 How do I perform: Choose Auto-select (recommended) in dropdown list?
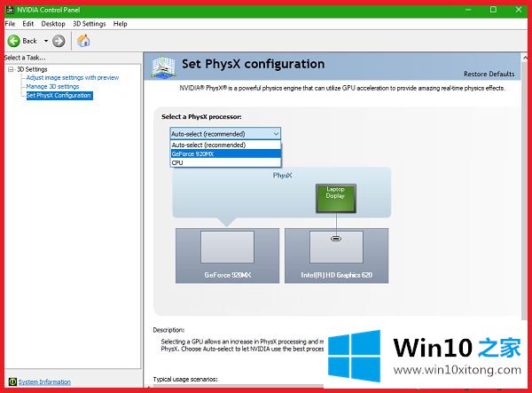click(225, 145)
